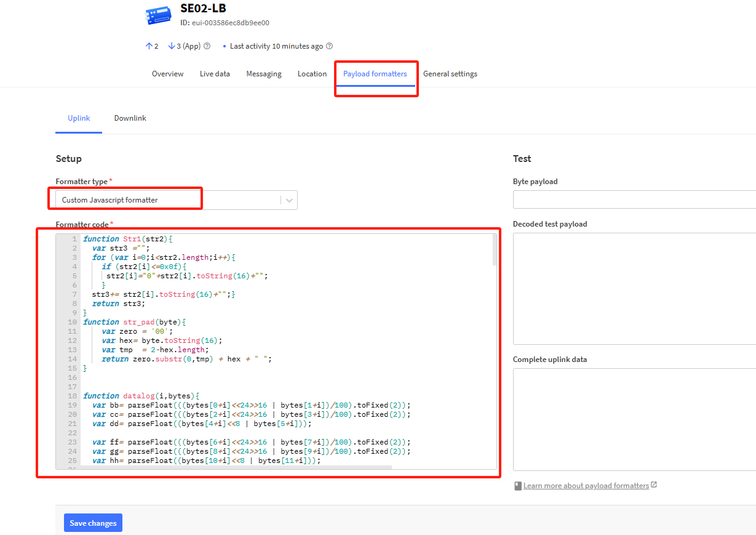Open Learn more about payload formatters link

tap(586, 486)
